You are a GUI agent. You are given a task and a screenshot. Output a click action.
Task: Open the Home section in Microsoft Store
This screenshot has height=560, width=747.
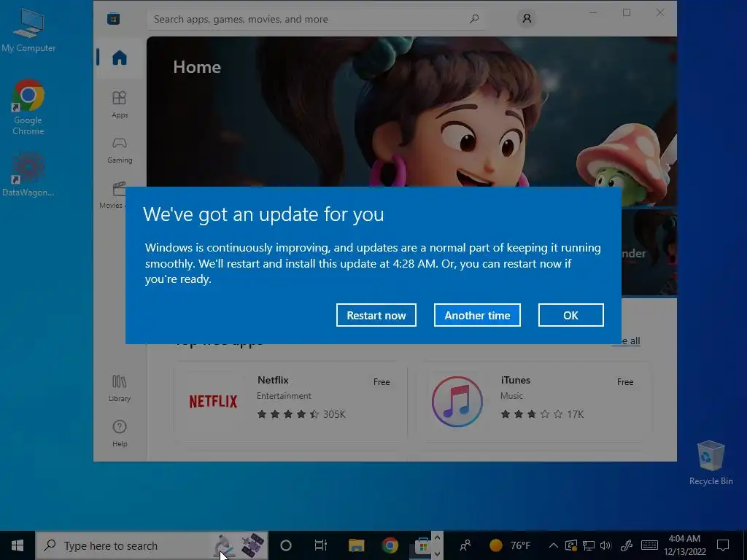pos(120,58)
